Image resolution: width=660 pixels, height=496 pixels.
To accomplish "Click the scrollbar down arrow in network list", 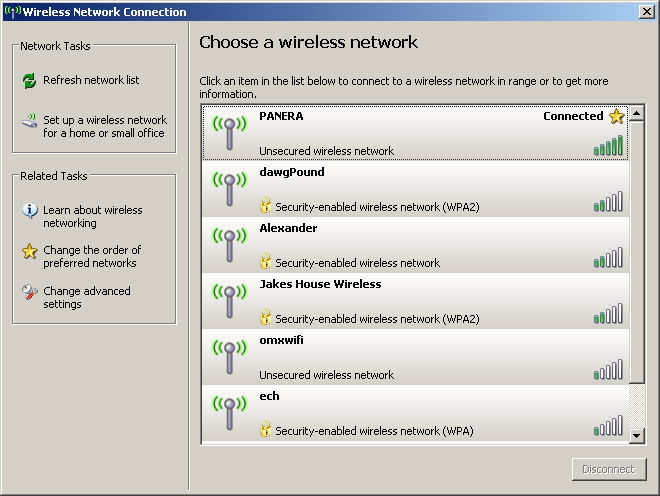I will point(636,436).
